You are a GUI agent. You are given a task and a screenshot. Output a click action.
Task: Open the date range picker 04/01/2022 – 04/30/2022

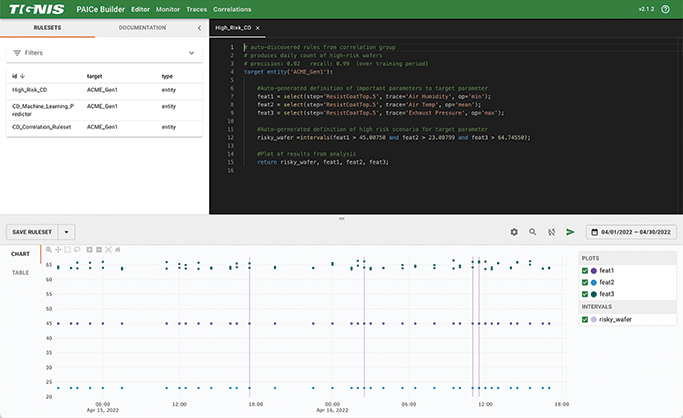[x=631, y=231]
